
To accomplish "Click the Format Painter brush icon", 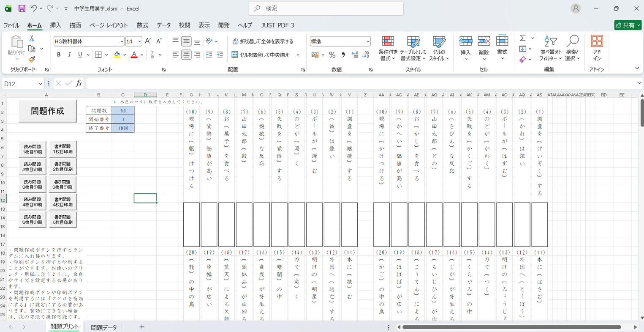I will coord(32,60).
